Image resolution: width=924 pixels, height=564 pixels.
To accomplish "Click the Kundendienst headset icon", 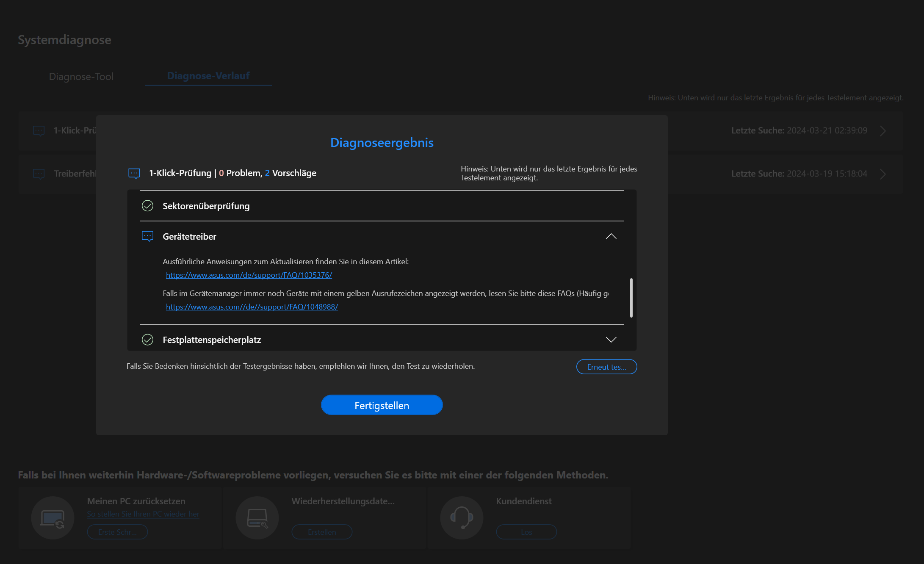I will (462, 518).
